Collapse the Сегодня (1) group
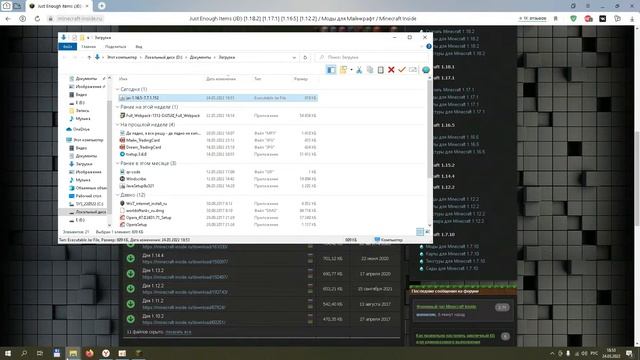 (118, 89)
